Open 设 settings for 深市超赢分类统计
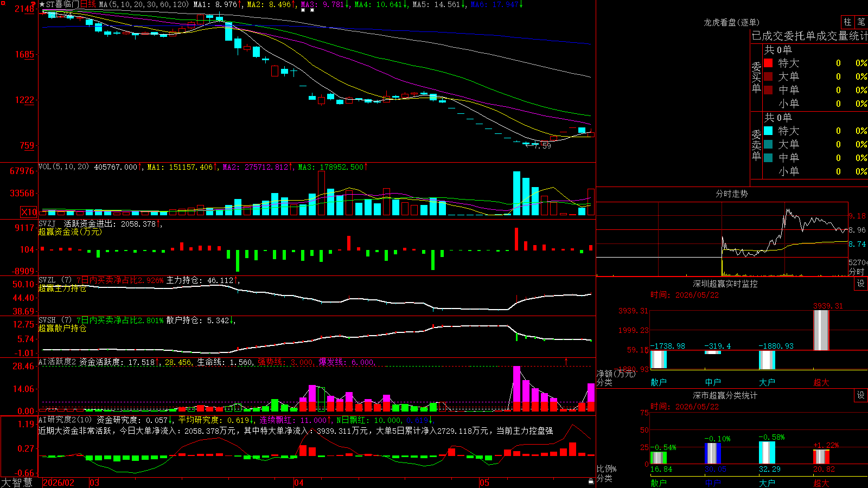The image size is (868, 488). tap(861, 395)
